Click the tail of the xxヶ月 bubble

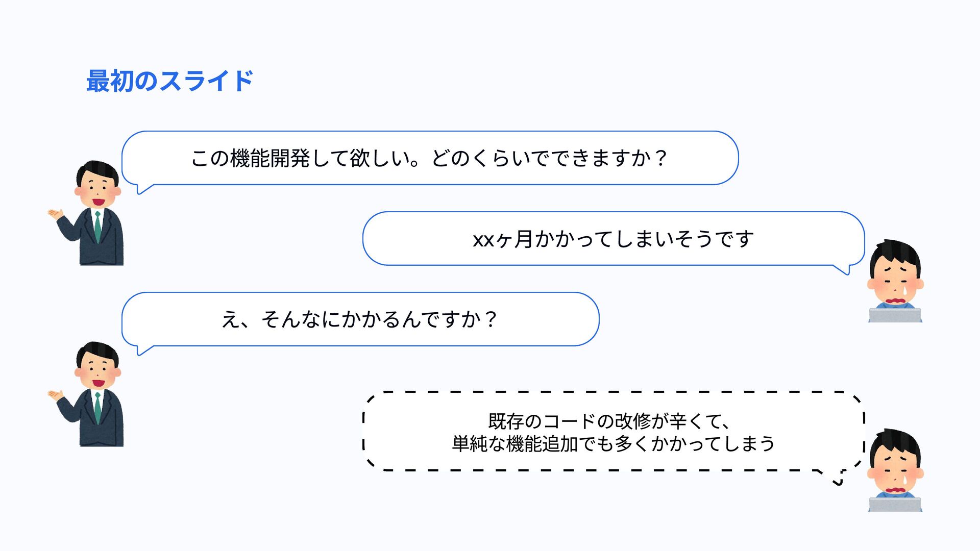point(842,269)
